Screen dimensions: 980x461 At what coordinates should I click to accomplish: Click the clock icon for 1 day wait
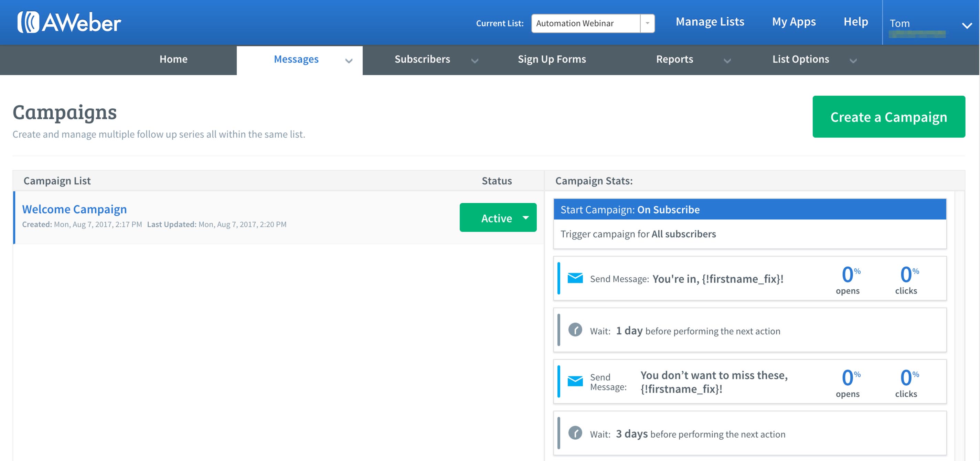click(575, 330)
